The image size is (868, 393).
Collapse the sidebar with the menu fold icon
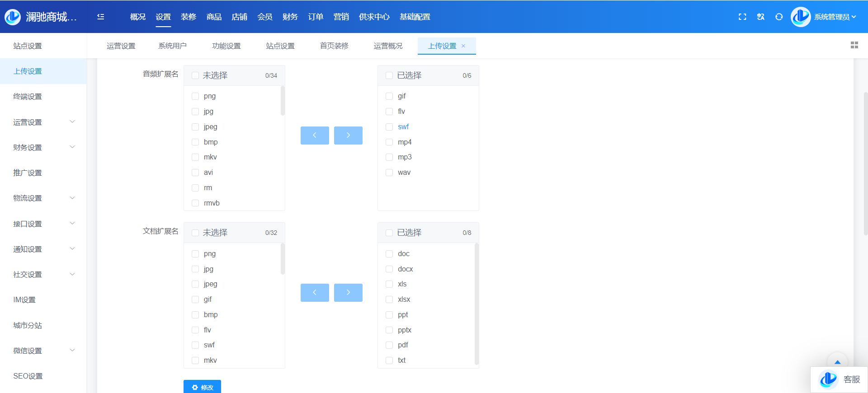click(x=100, y=17)
